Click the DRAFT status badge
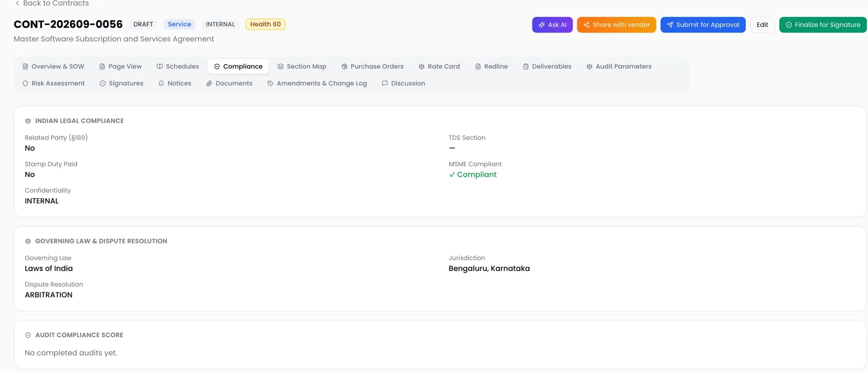This screenshot has height=372, width=868. coord(143,24)
